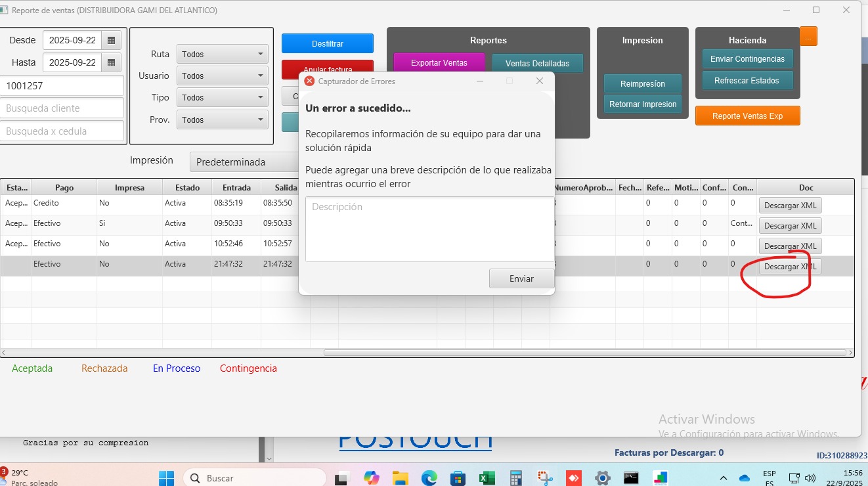This screenshot has height=486, width=868.
Task: Click the Pago column header
Action: pyautogui.click(x=64, y=188)
